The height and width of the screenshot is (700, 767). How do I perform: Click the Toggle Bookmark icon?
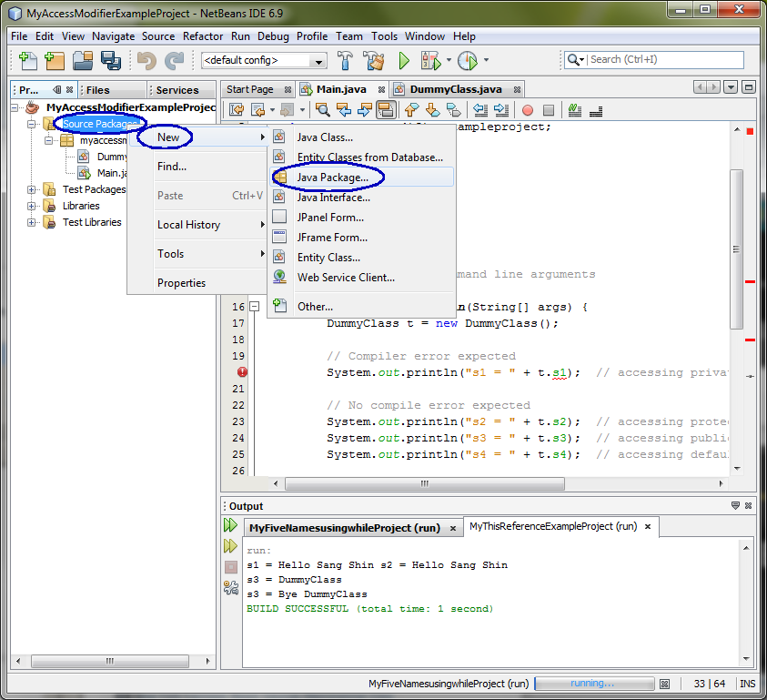[x=454, y=109]
